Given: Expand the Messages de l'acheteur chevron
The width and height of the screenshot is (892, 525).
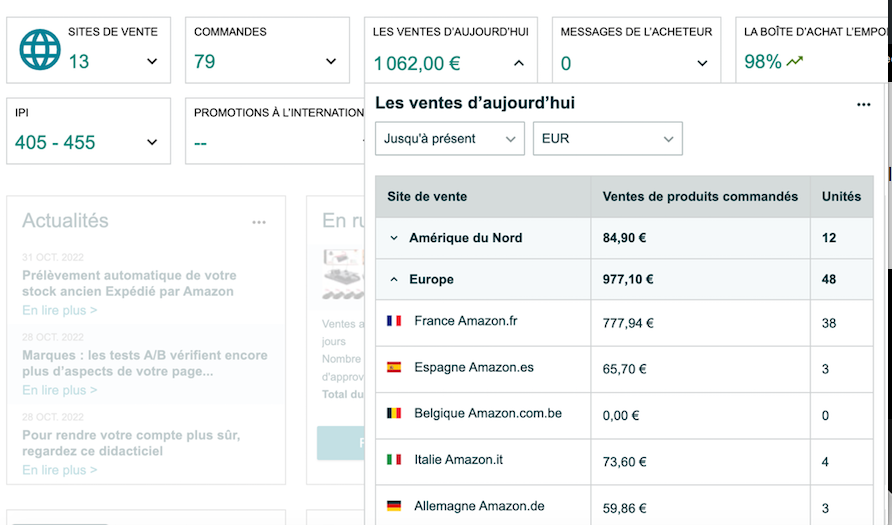Looking at the screenshot, I should tap(703, 63).
